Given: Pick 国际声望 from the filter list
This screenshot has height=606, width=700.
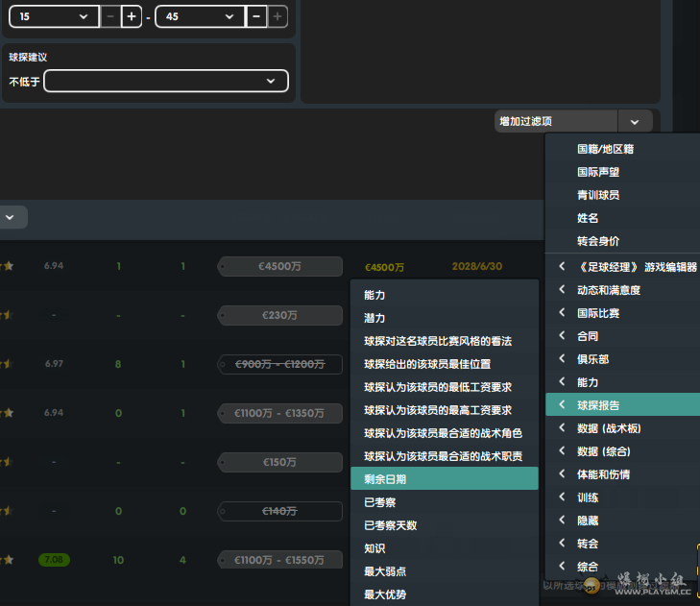Looking at the screenshot, I should click(598, 172).
